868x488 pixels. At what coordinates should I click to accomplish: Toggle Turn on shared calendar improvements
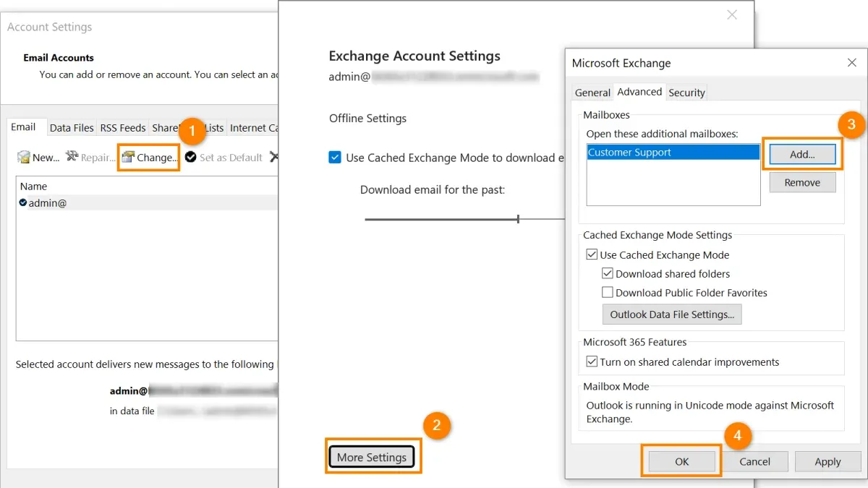592,361
